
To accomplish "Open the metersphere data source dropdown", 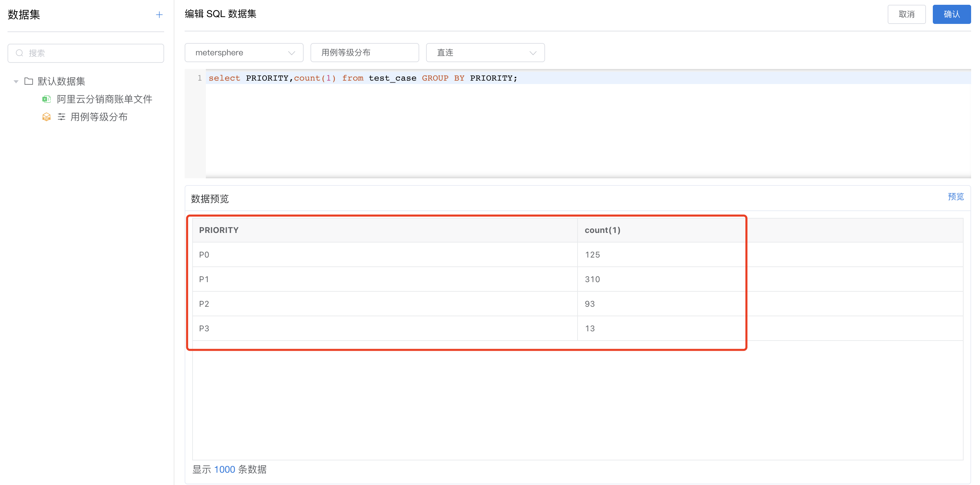I will (244, 53).
